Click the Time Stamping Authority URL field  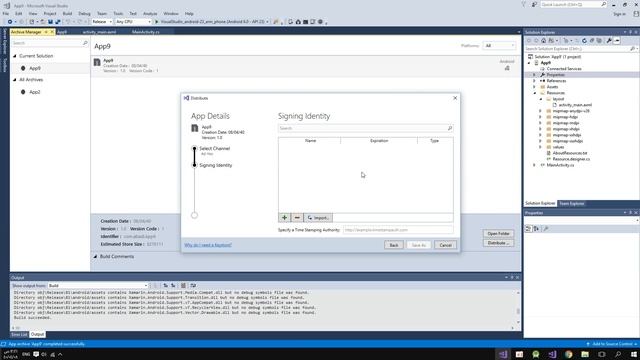(x=398, y=230)
